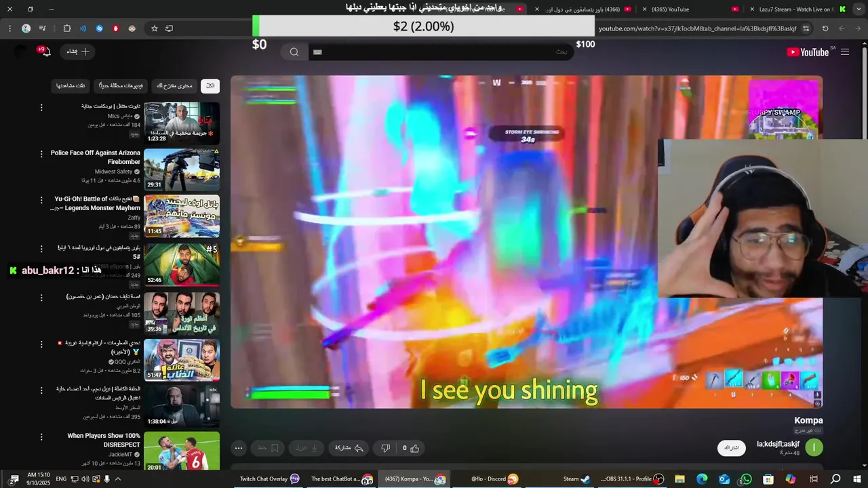This screenshot has width=868, height=488.
Task: Open Task View on taskbar
Action: click(x=814, y=479)
